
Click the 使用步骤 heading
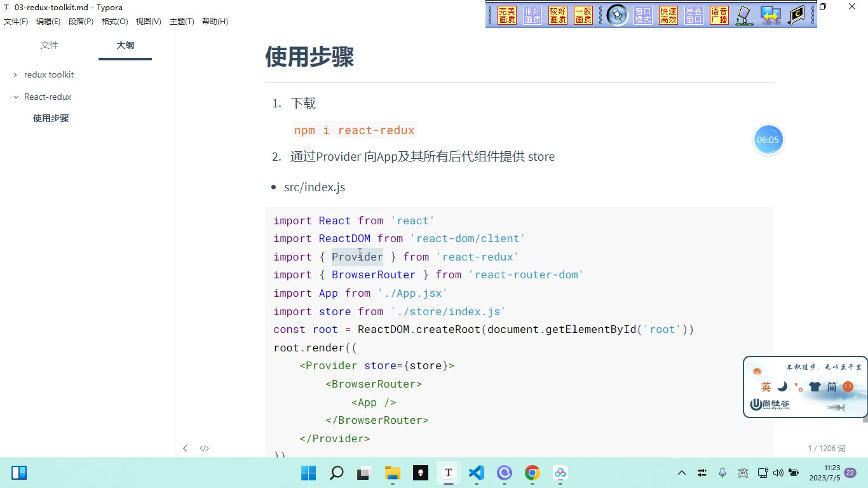coord(309,57)
